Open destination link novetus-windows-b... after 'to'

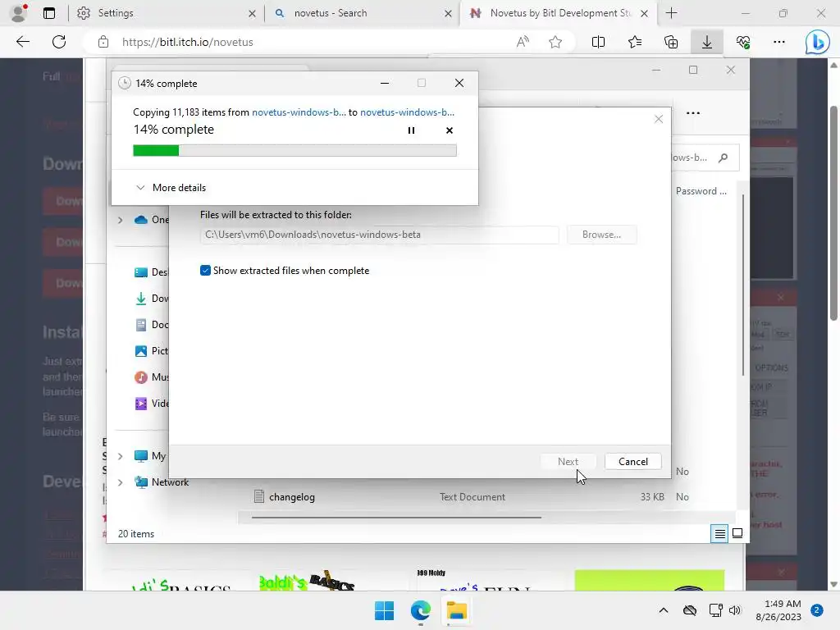(407, 112)
